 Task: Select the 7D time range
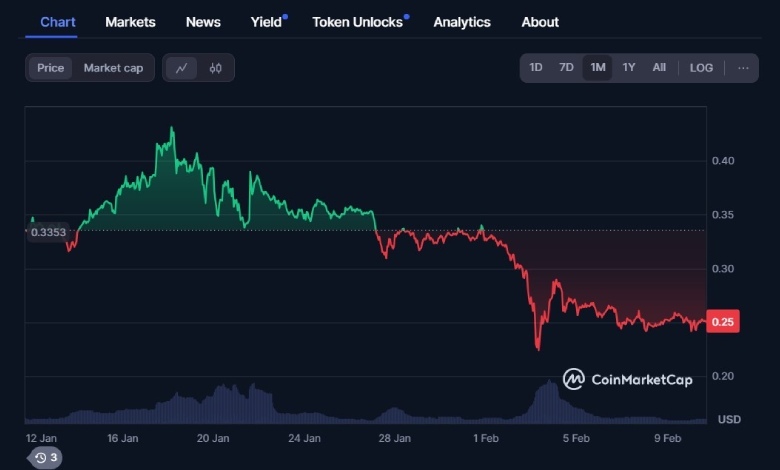(566, 68)
